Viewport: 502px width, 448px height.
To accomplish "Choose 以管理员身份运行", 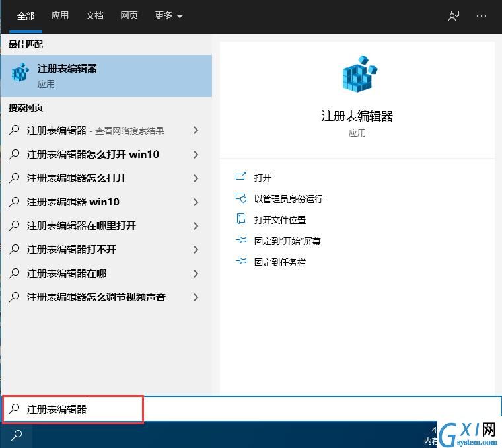I will pos(289,199).
